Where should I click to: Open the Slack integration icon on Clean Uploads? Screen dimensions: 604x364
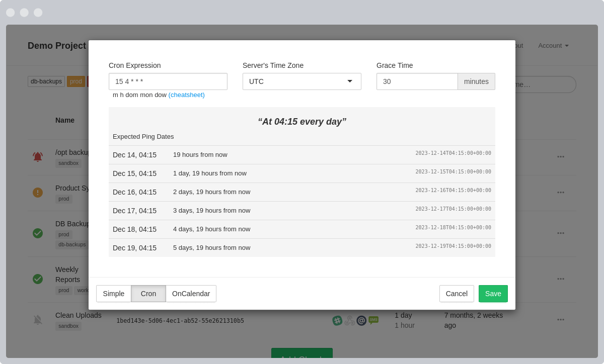[x=337, y=320]
